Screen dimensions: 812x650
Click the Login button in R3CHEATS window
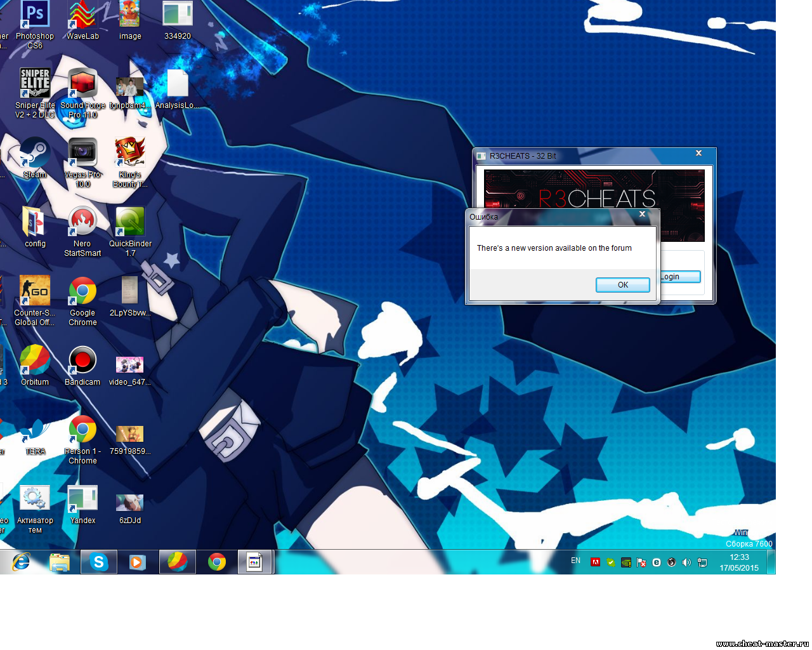point(680,277)
